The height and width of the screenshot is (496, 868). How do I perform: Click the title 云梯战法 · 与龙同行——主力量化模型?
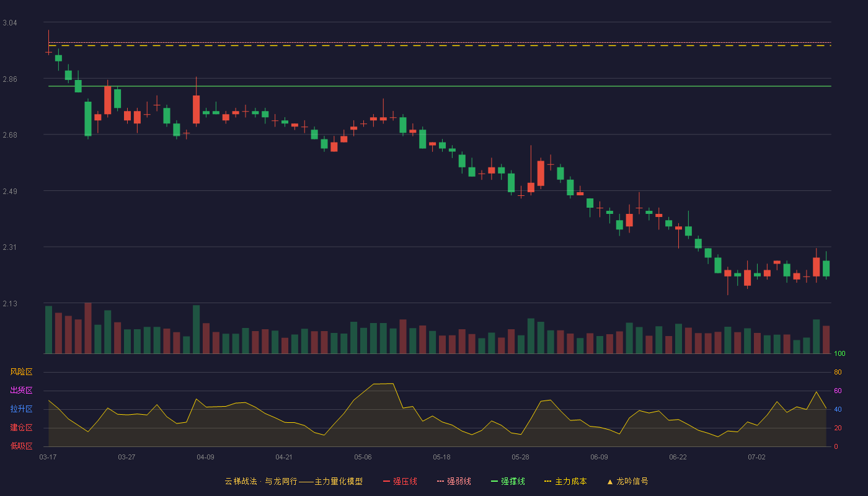293,481
